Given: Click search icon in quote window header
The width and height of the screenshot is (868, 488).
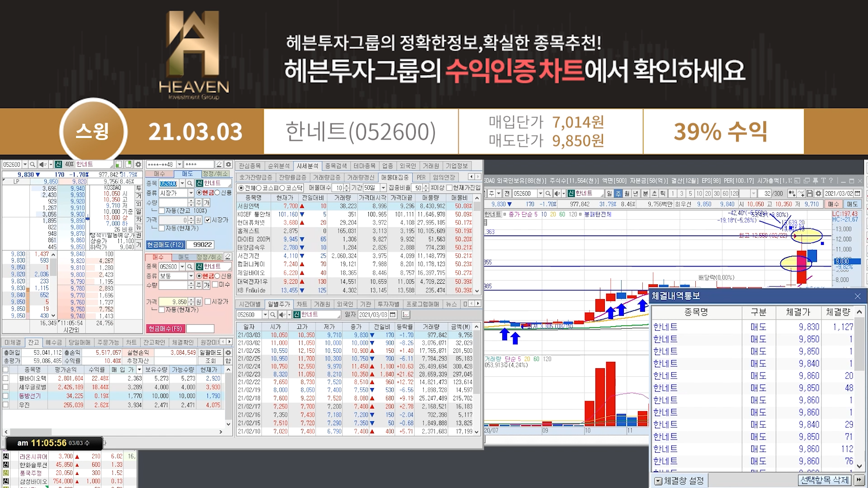Looking at the screenshot, I should tap(33, 164).
